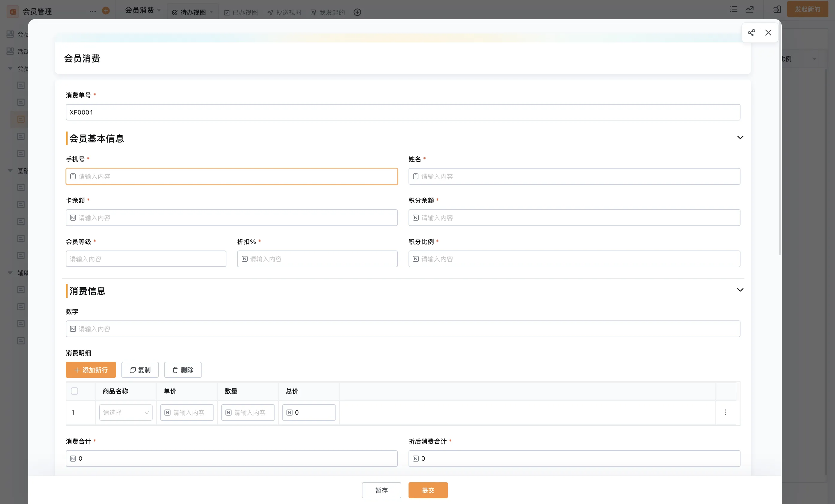Focus the 数字 input field

tap(403, 329)
